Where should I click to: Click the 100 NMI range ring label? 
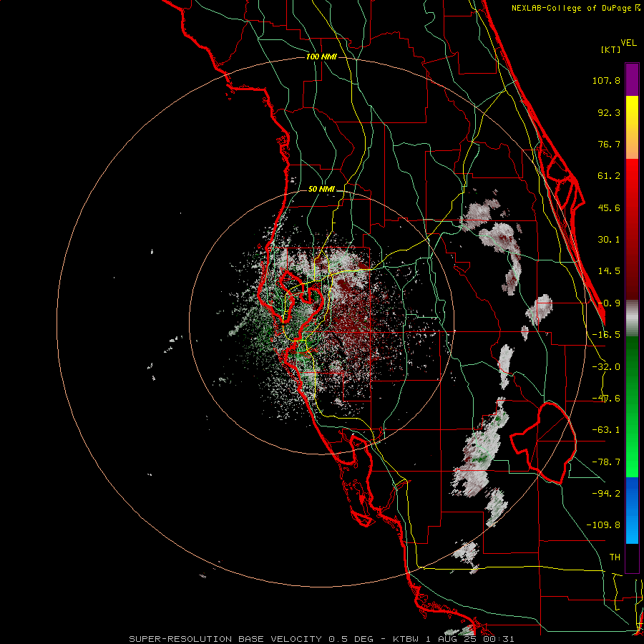tap(321, 57)
